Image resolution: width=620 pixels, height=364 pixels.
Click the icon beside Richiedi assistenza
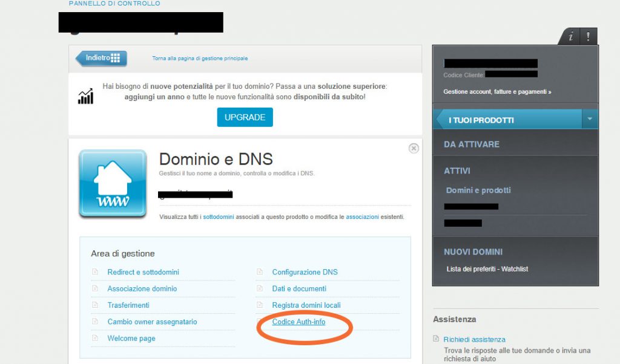pos(436,339)
